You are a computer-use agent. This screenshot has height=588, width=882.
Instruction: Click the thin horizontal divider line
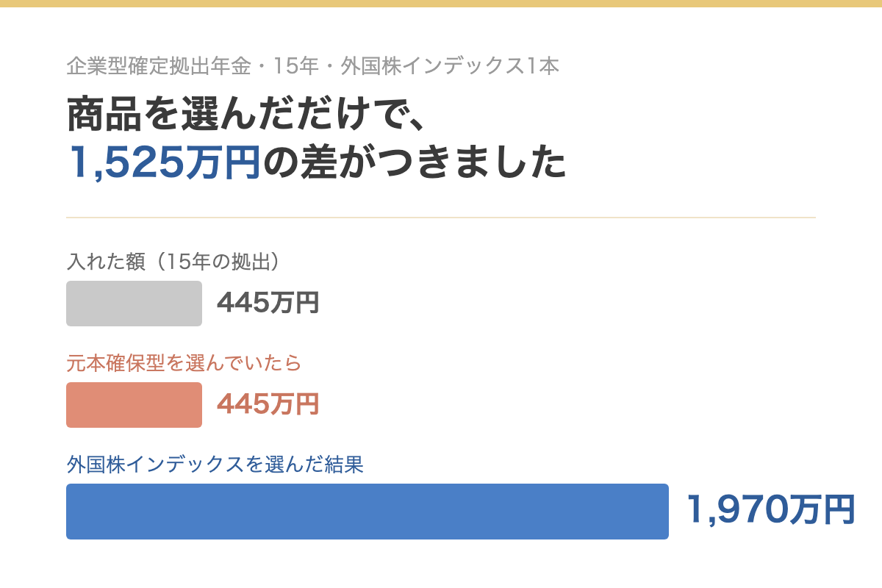441,218
